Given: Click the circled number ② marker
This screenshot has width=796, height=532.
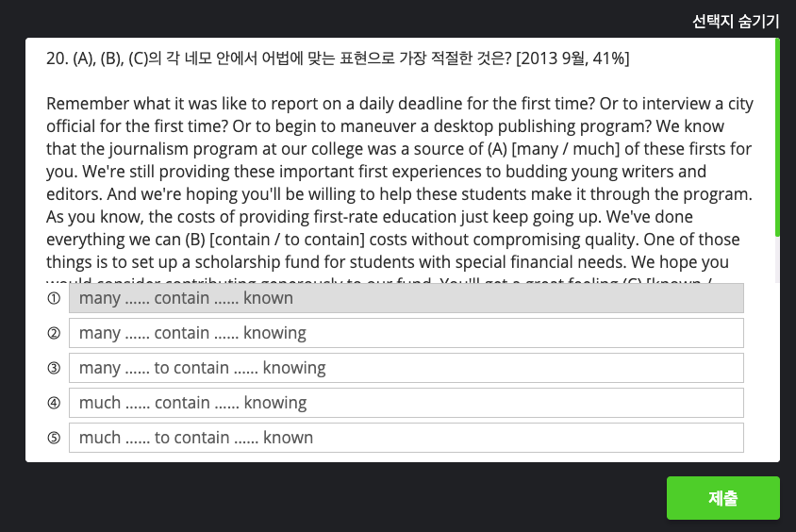Looking at the screenshot, I should (54, 333).
